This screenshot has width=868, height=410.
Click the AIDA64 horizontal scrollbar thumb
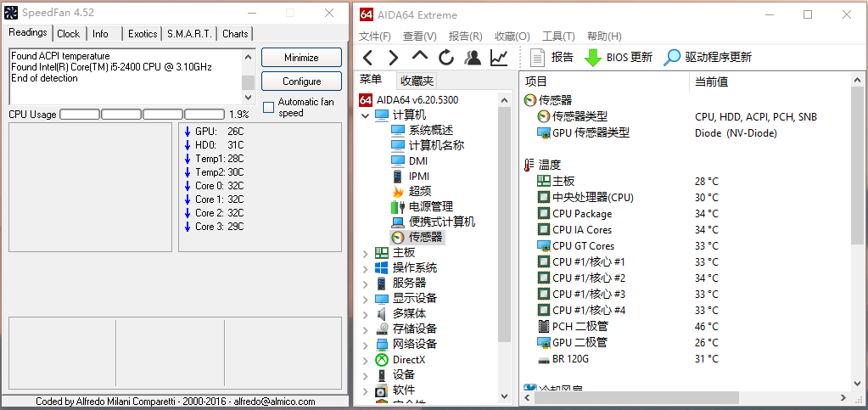[x=636, y=398]
